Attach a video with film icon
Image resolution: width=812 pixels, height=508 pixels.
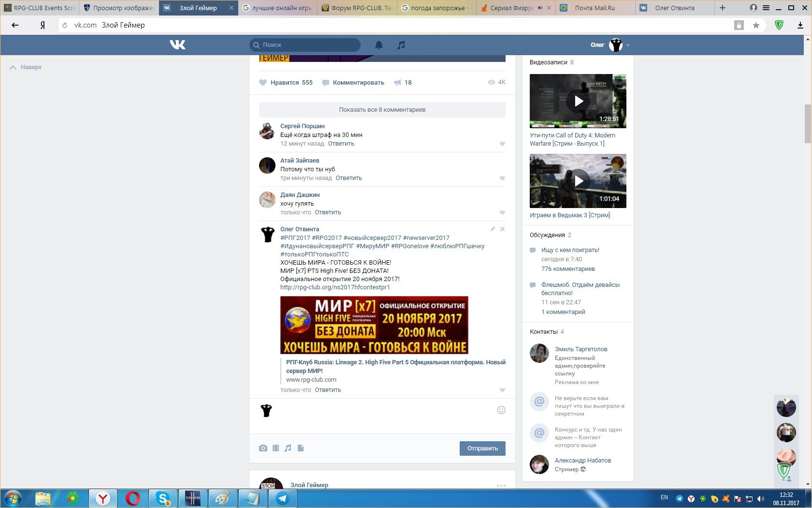pyautogui.click(x=275, y=448)
